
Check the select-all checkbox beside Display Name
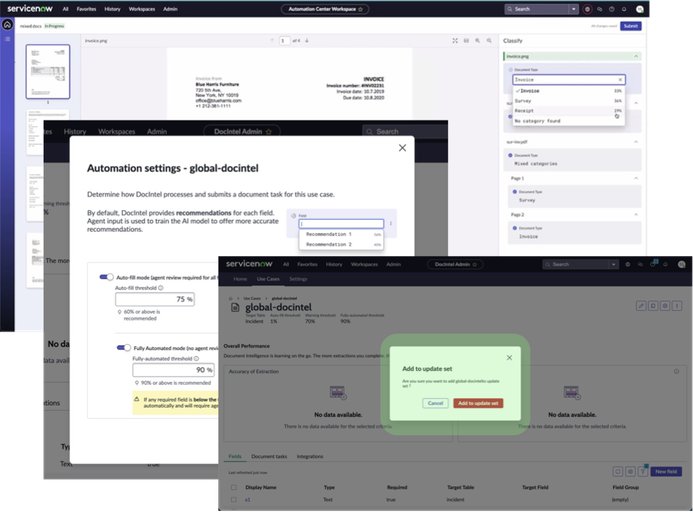(234, 487)
